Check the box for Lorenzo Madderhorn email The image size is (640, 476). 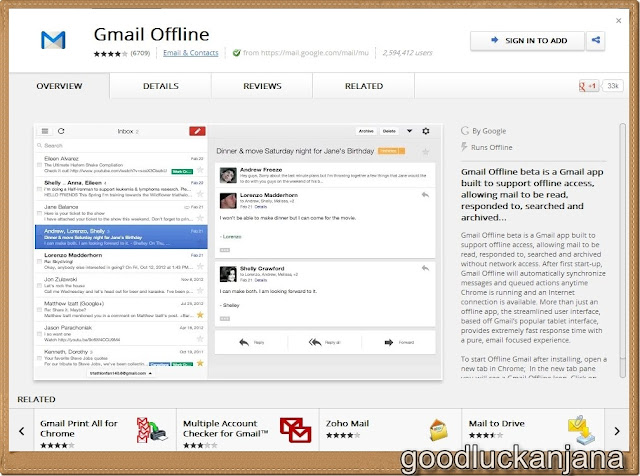40,261
